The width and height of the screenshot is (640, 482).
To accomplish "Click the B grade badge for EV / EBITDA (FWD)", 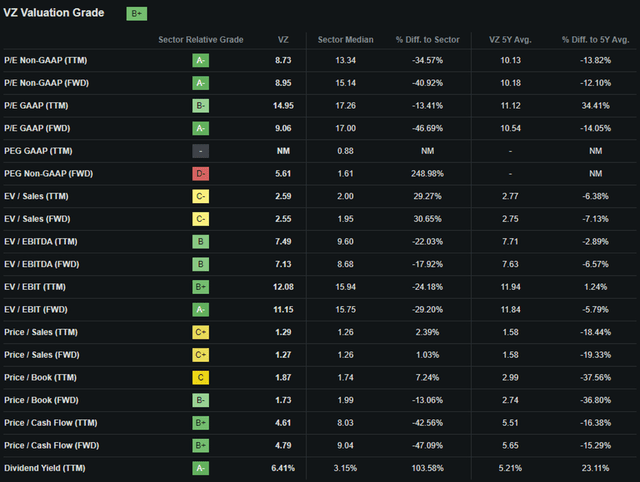I will coord(200,264).
